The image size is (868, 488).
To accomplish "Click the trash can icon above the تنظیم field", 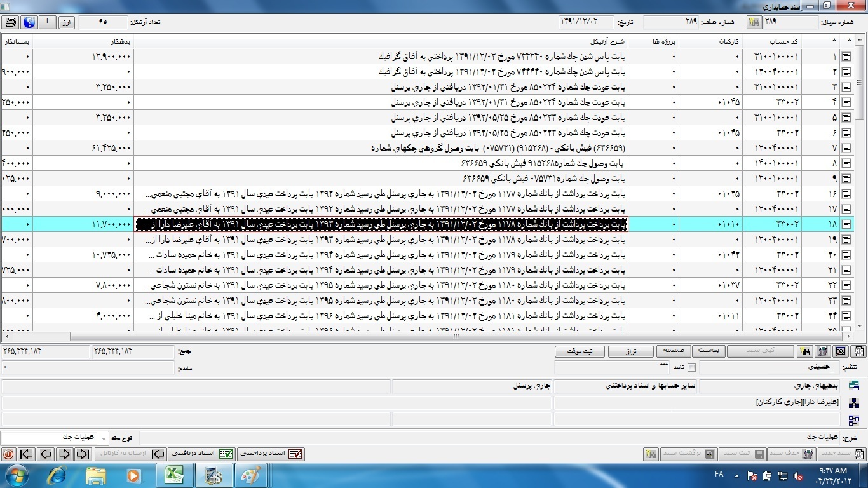I will tap(822, 351).
